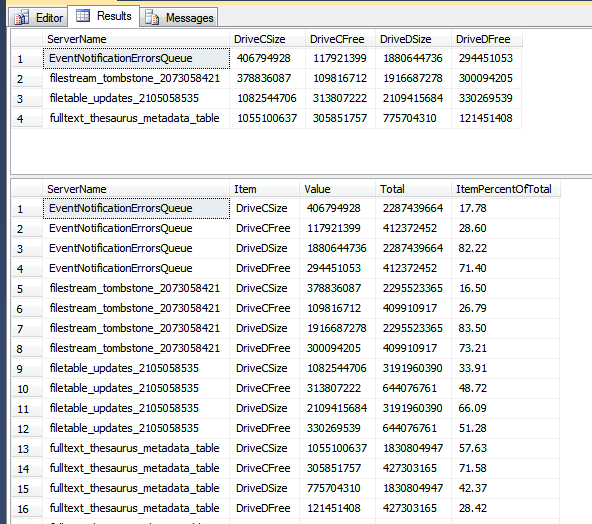This screenshot has width=592, height=524.
Task: Click percent value 57.63
Action: click(x=506, y=448)
